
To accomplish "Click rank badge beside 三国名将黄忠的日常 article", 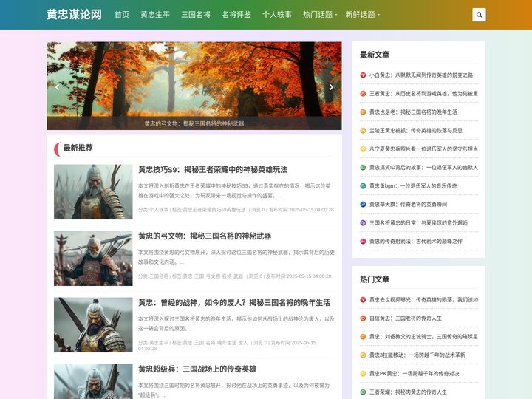I will click(363, 223).
